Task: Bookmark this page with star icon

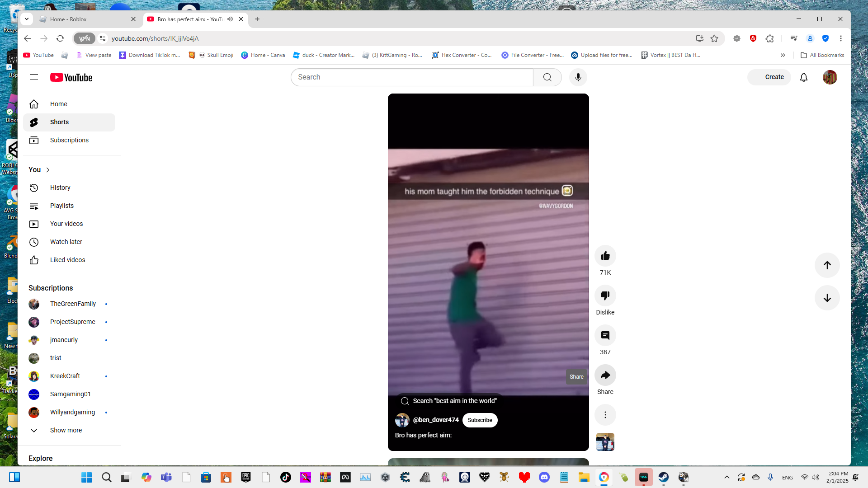Action: 714,38
